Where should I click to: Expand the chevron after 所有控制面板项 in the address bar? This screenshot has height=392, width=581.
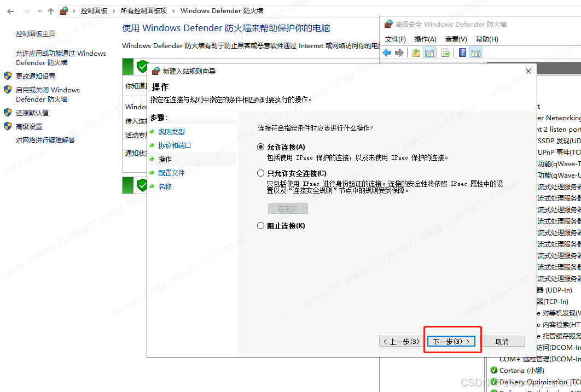coord(174,11)
